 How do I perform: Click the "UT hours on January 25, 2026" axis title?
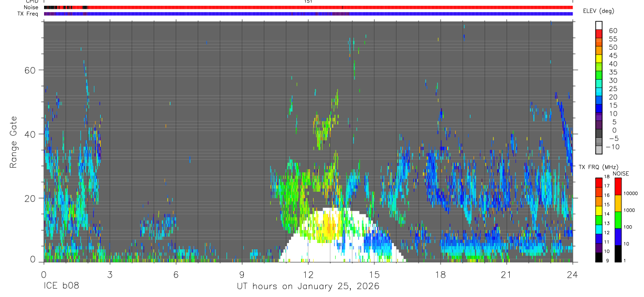coord(307,287)
